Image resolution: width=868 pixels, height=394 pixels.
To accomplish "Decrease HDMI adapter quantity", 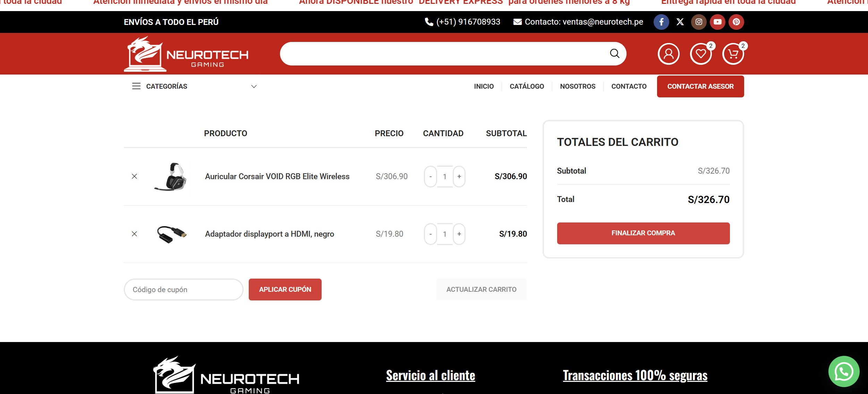I will pyautogui.click(x=431, y=234).
